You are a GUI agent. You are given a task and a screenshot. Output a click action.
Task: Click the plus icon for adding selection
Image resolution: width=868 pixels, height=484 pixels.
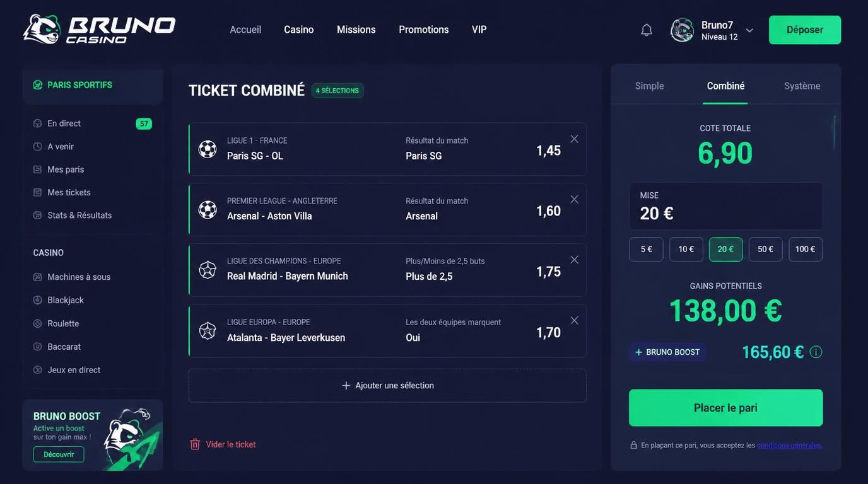[x=346, y=386]
